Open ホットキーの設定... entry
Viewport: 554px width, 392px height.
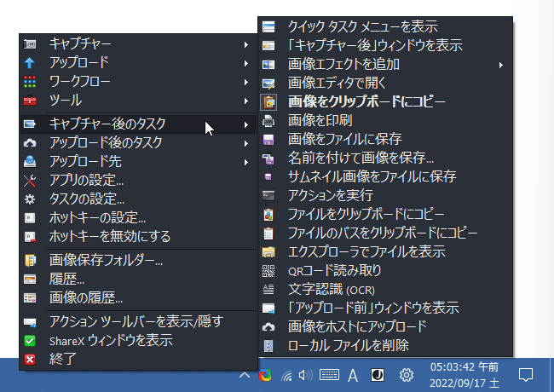[138, 218]
